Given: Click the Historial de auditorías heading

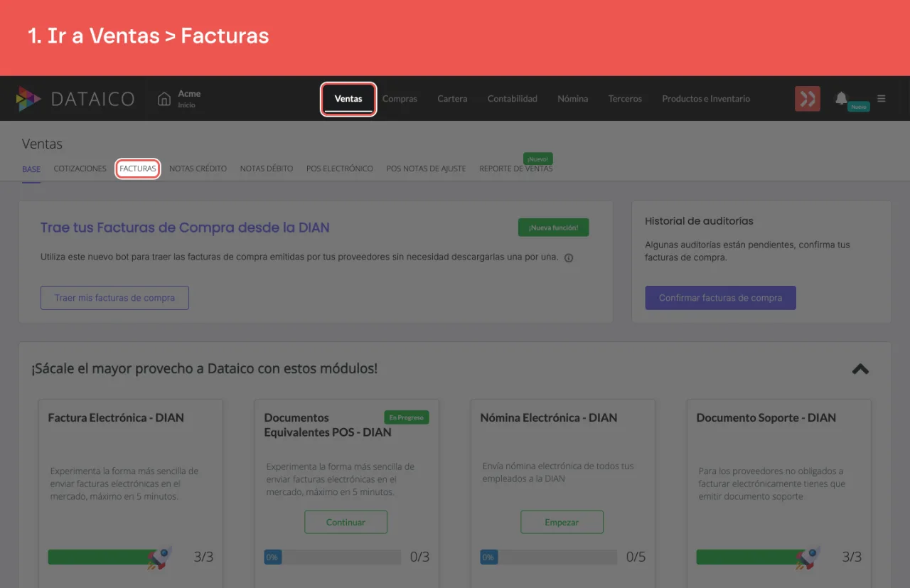Looking at the screenshot, I should [700, 221].
